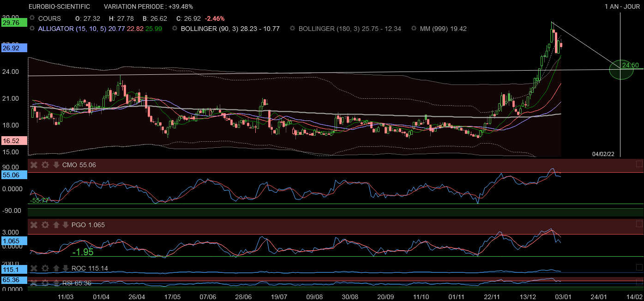Click the blue 115.1 ROC value tag
This screenshot has height=301, width=644.
click(14, 269)
